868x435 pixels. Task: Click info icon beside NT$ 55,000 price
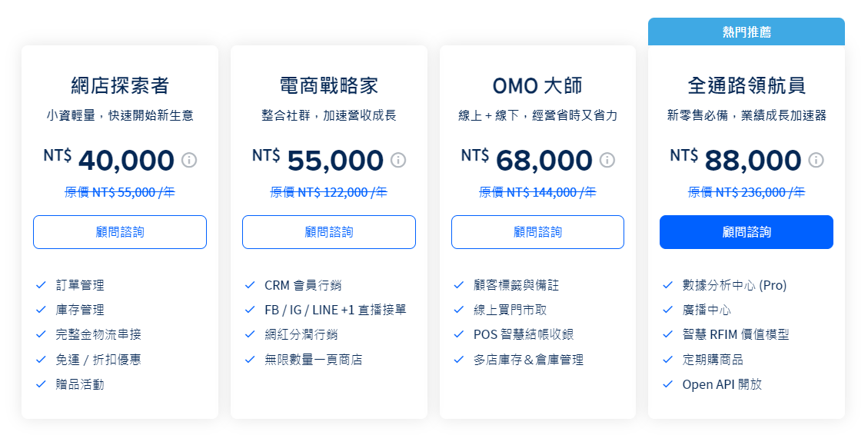pyautogui.click(x=398, y=160)
